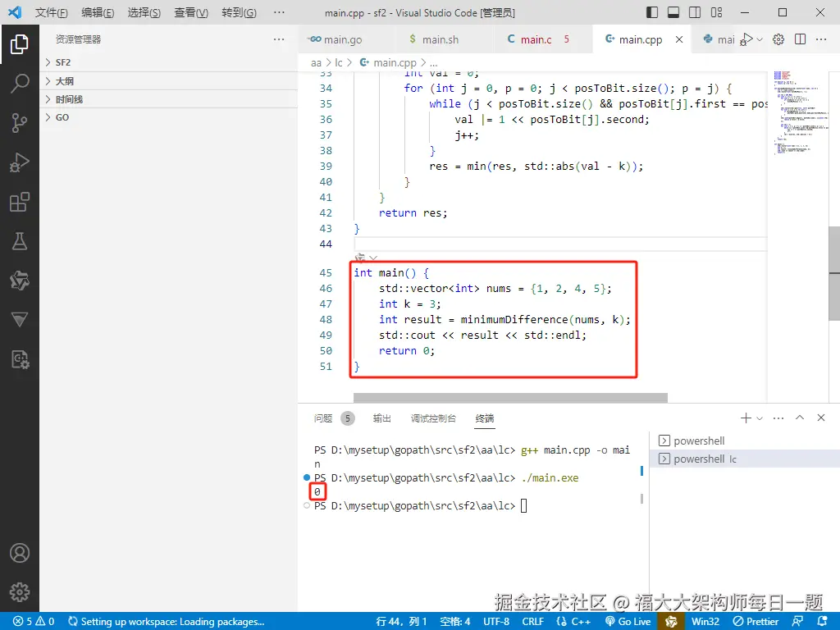Close the main.cpp editor tab
Viewport: 840px width, 630px height.
[x=678, y=39]
